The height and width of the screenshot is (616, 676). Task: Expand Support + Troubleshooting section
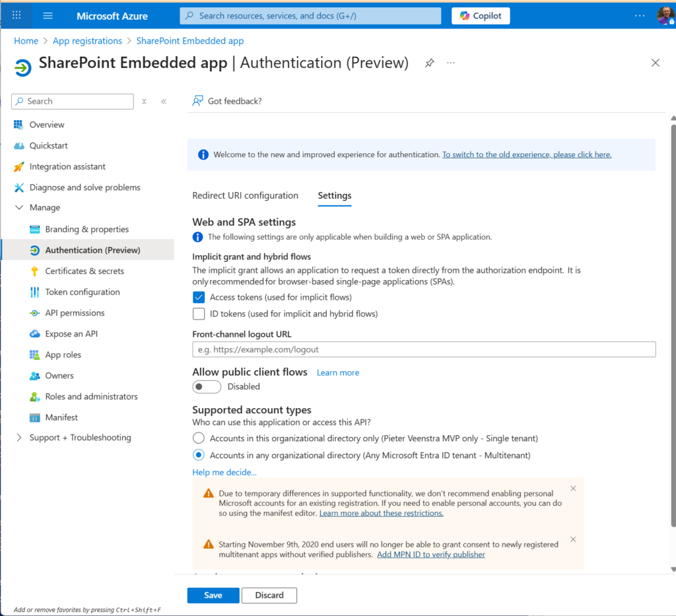(x=19, y=438)
